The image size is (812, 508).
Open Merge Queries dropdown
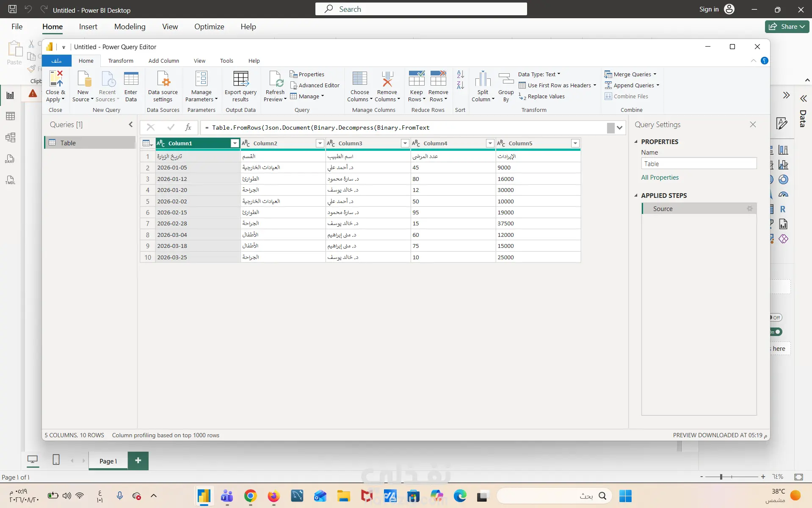click(x=631, y=74)
